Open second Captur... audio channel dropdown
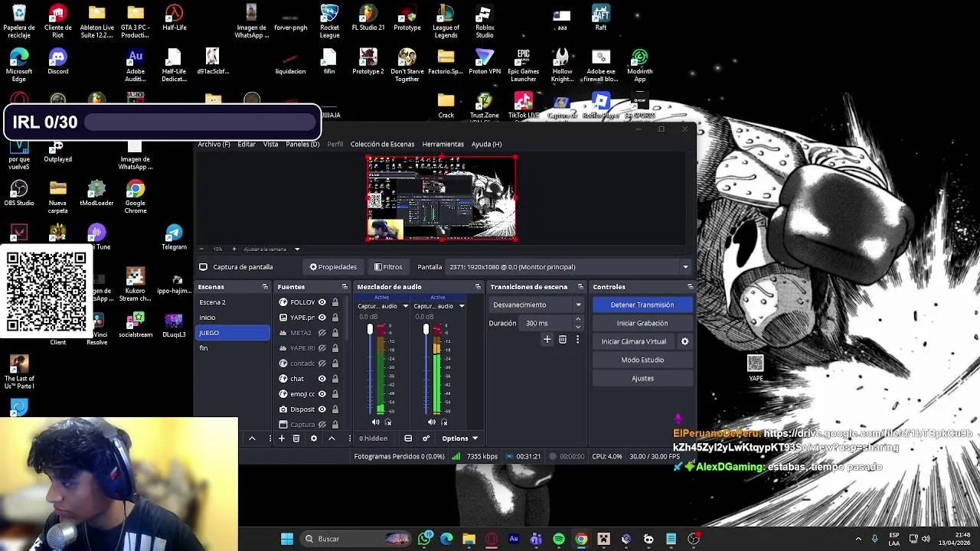This screenshot has height=551, width=980. [x=461, y=306]
